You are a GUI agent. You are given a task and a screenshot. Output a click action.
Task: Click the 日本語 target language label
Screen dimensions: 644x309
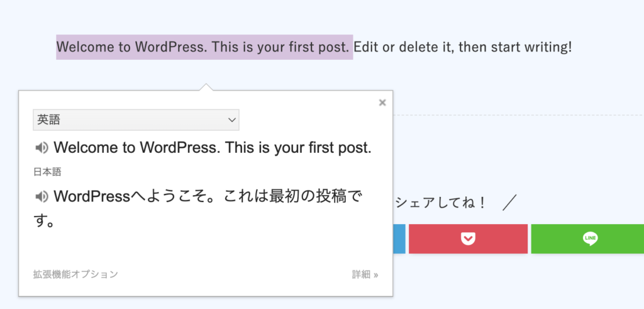tap(47, 171)
